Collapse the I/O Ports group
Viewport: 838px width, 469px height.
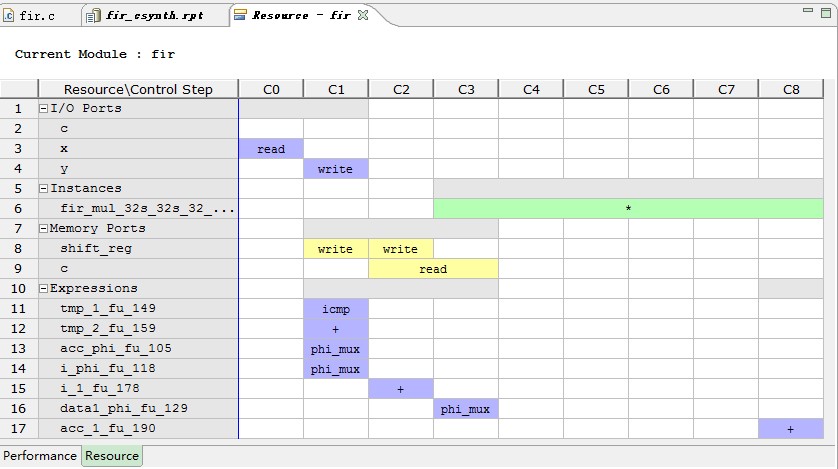43,108
